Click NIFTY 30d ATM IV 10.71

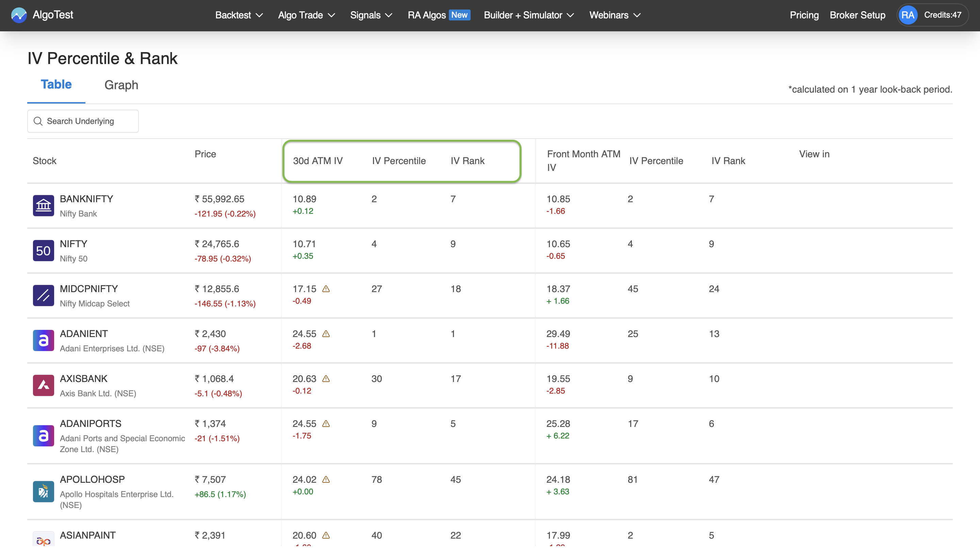(x=304, y=244)
